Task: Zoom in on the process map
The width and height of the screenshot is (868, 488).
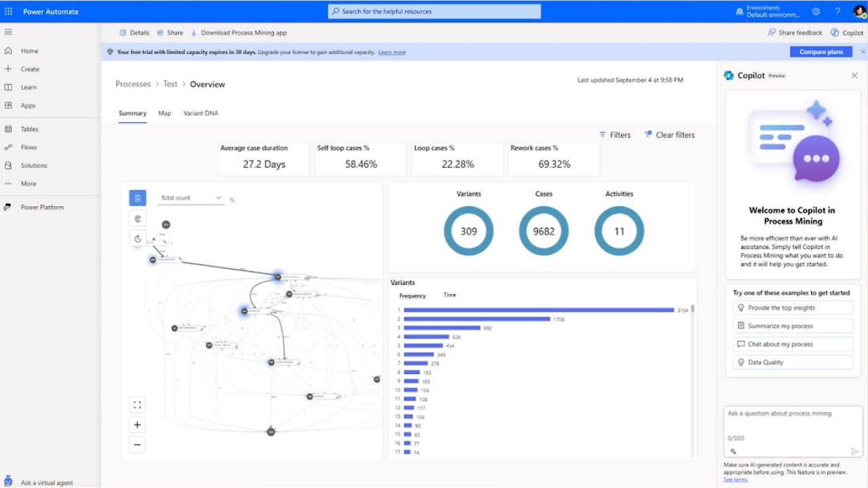Action: tap(138, 424)
